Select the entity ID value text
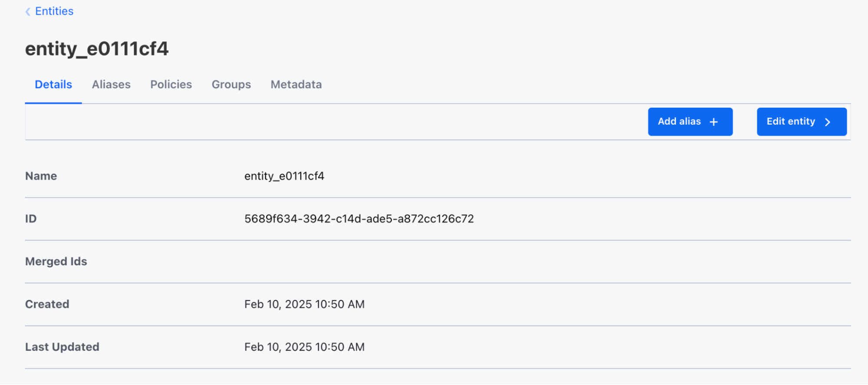The height and width of the screenshot is (385, 868). pos(359,218)
